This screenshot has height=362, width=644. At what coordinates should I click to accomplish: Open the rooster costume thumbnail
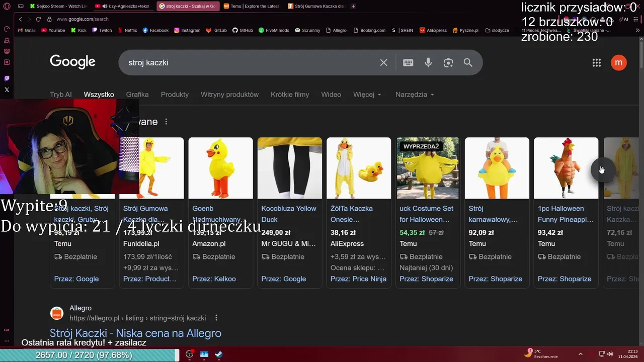tap(566, 168)
